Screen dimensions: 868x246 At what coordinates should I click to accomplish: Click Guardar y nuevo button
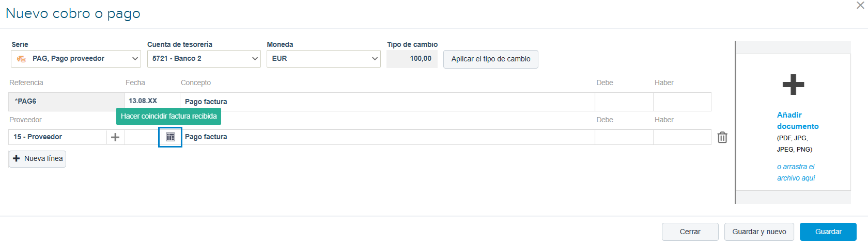759,232
